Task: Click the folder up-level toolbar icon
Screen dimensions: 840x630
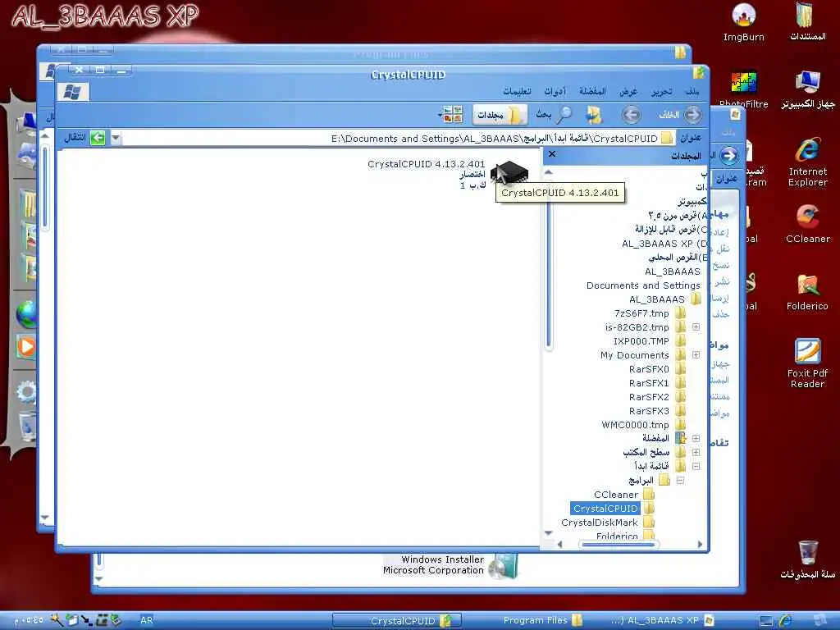Action: click(594, 115)
